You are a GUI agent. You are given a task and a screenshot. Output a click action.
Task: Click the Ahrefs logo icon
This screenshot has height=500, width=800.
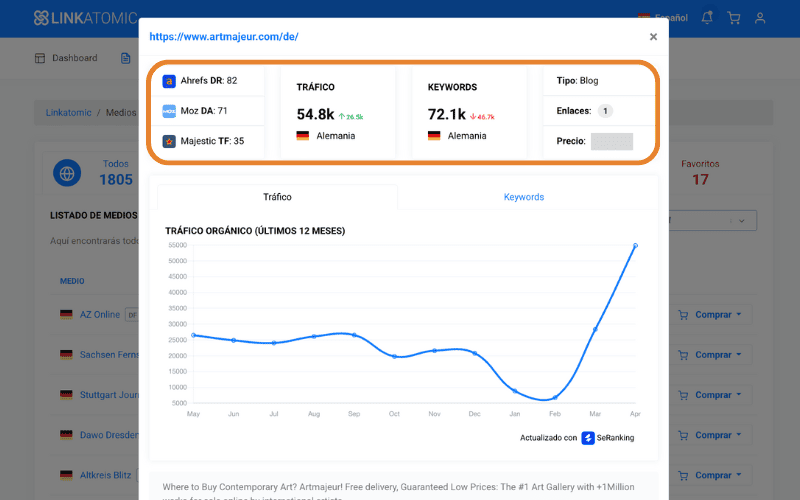tap(169, 81)
